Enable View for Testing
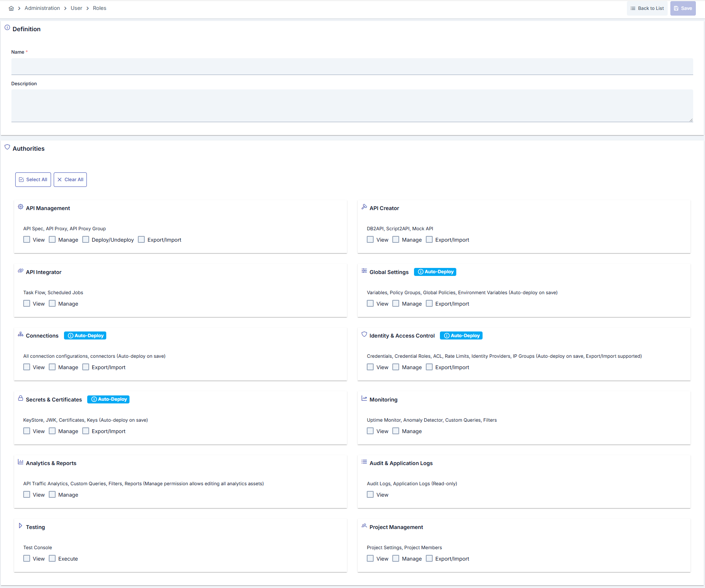Image resolution: width=705 pixels, height=588 pixels. pyautogui.click(x=27, y=558)
